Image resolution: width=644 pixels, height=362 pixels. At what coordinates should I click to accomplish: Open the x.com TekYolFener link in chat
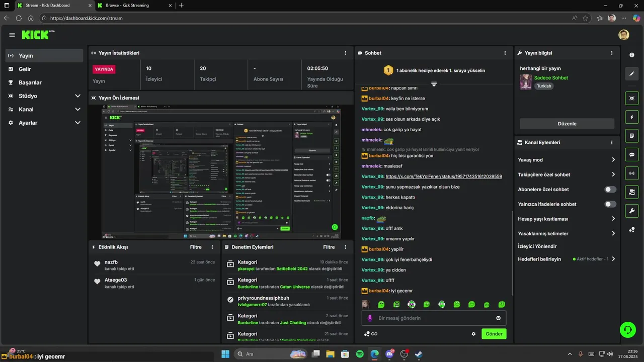pos(444,176)
